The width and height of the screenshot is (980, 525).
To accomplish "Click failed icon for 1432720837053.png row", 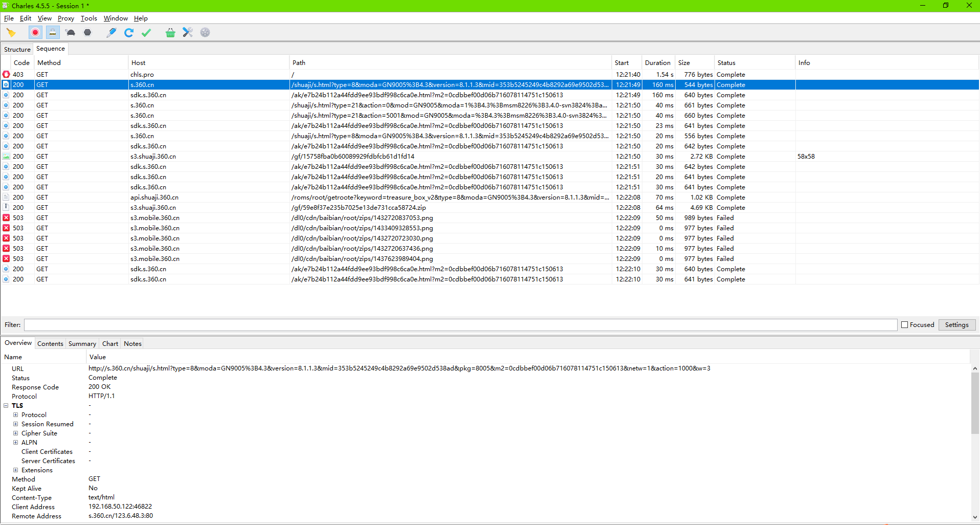I will [x=6, y=218].
